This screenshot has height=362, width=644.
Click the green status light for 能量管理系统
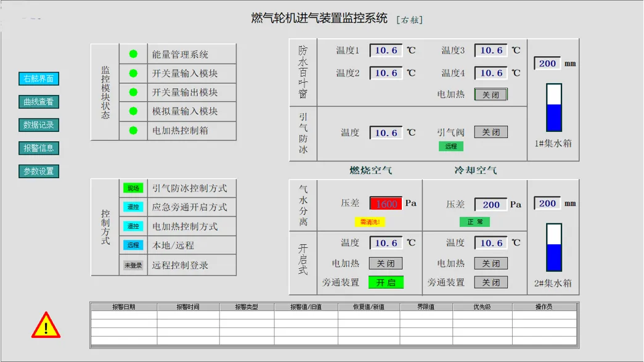(x=134, y=53)
